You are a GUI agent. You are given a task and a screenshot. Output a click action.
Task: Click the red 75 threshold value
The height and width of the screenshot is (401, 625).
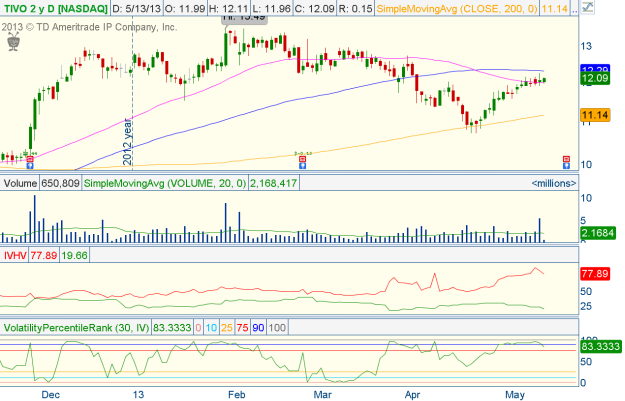pyautogui.click(x=241, y=327)
